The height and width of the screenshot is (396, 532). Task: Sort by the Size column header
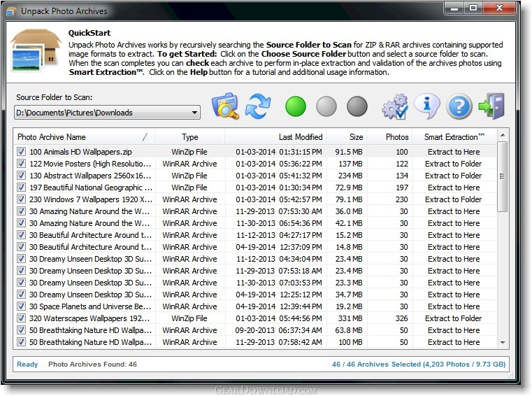click(x=347, y=137)
